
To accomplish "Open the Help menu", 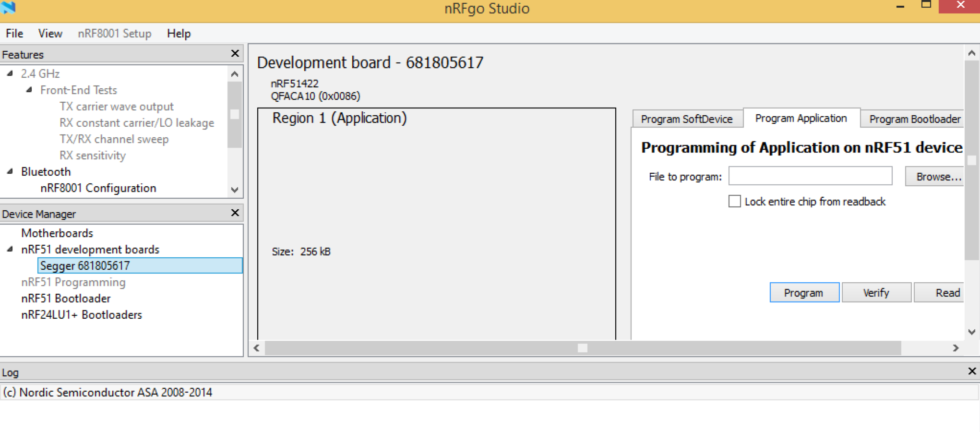I will pos(179,34).
